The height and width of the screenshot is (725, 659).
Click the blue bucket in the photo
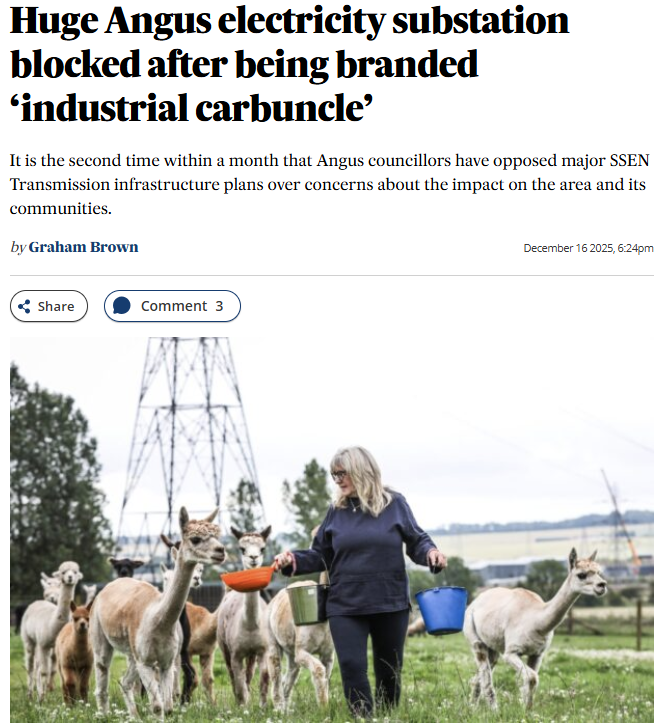coord(442,609)
